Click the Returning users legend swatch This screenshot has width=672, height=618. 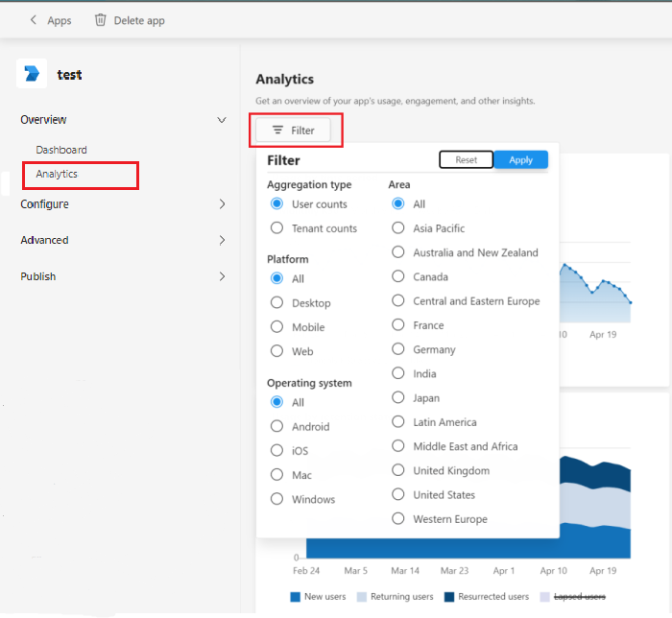click(362, 597)
